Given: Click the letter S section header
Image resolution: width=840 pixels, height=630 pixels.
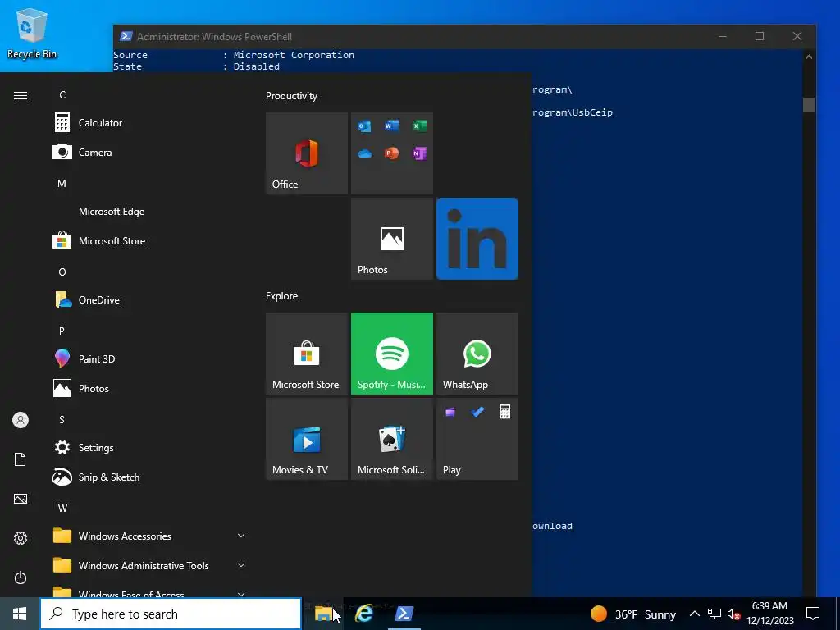Looking at the screenshot, I should click(62, 419).
